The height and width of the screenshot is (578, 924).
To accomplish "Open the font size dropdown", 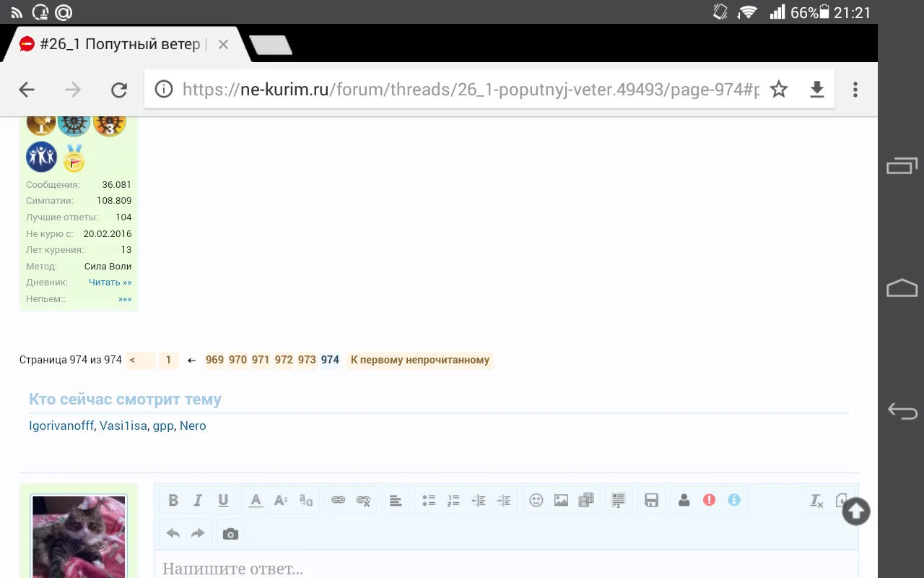I will coord(281,500).
